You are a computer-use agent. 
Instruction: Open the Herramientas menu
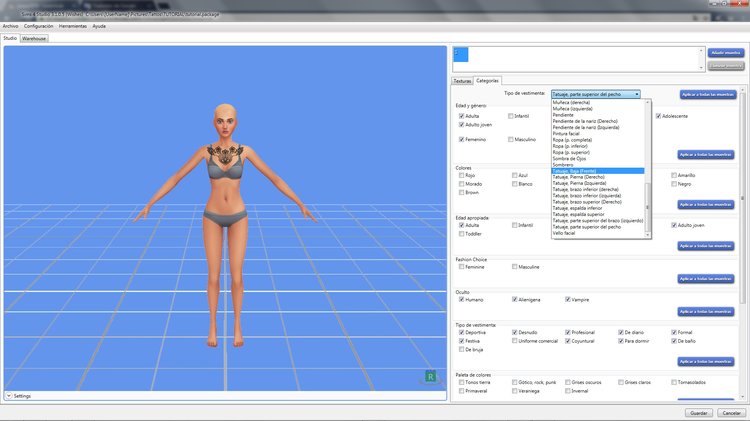tap(73, 26)
